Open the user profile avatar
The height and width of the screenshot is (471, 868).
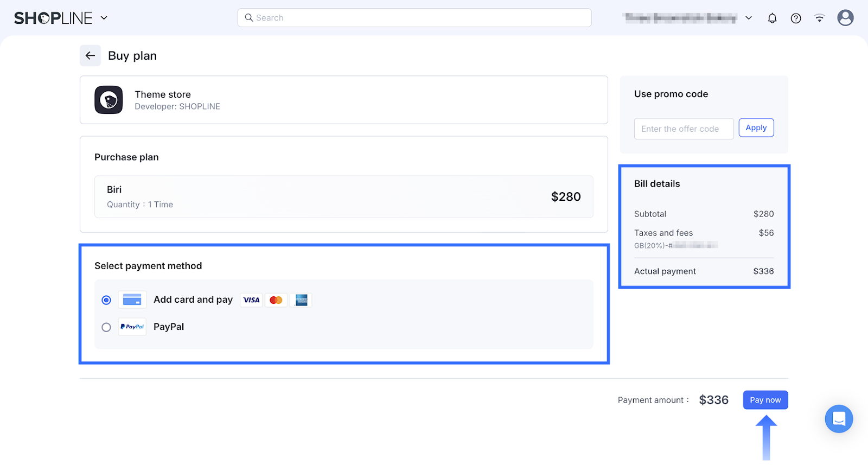[845, 18]
